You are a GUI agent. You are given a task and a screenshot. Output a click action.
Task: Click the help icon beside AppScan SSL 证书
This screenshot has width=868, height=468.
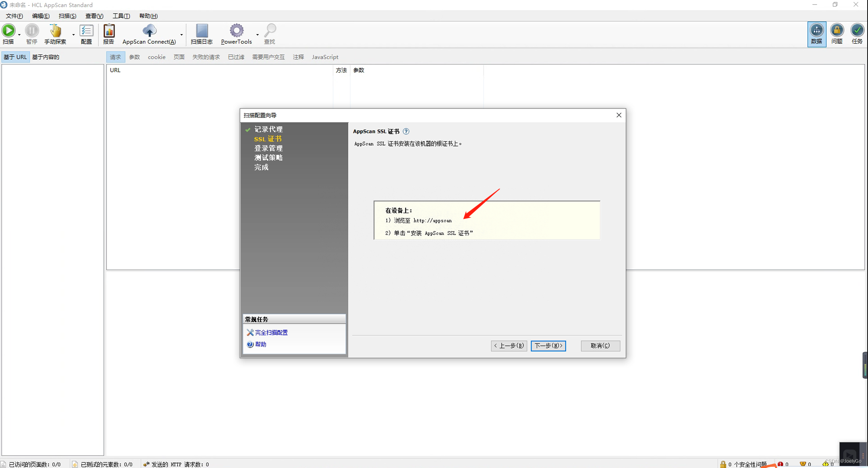point(406,131)
